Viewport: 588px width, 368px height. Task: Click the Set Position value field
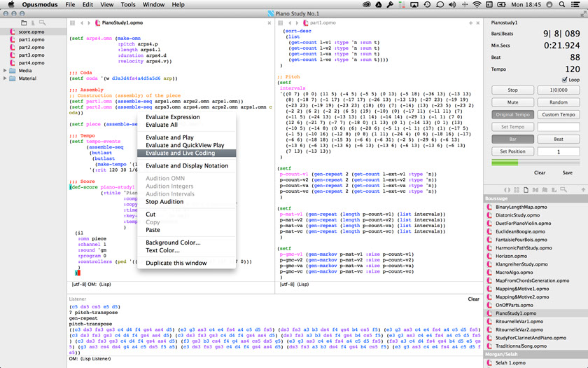pos(558,151)
